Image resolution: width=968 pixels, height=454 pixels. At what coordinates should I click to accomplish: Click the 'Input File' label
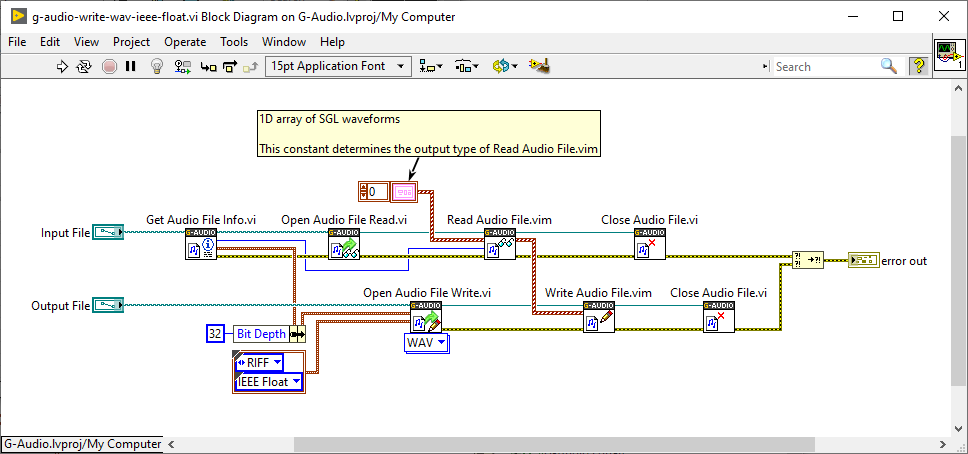[65, 233]
